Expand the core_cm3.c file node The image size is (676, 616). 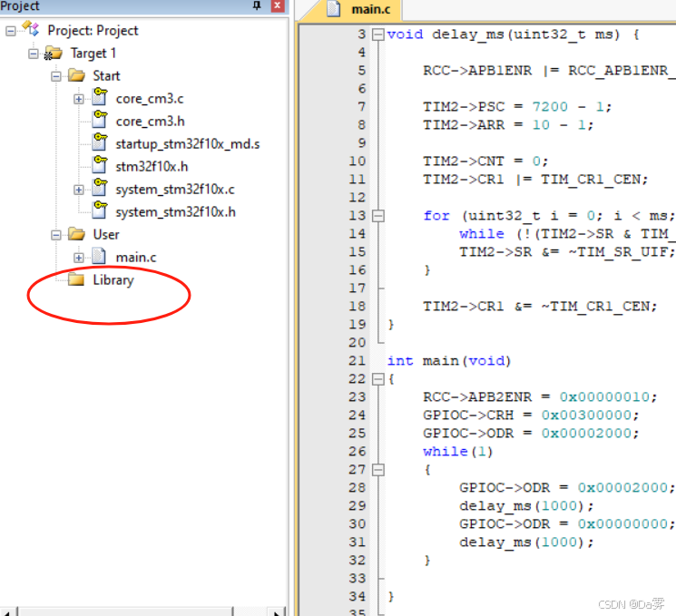tap(78, 99)
